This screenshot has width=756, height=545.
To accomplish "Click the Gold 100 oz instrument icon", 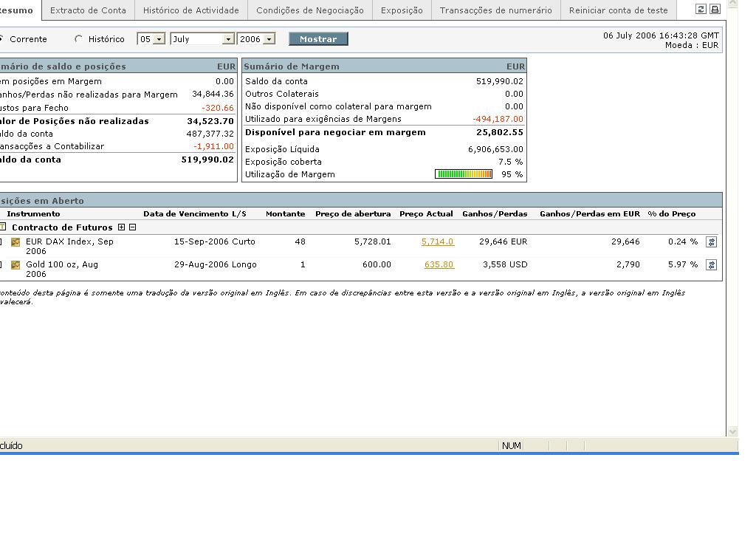I will pos(16,265).
